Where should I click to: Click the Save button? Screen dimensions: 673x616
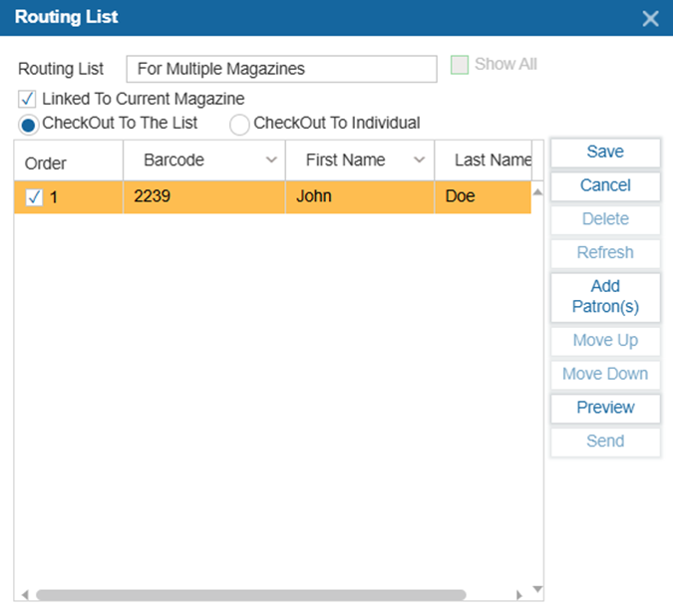(605, 153)
